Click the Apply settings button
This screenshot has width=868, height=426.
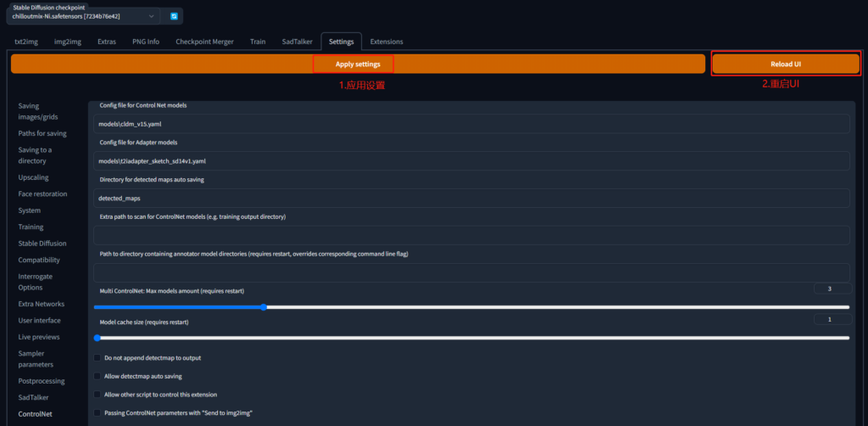point(358,64)
